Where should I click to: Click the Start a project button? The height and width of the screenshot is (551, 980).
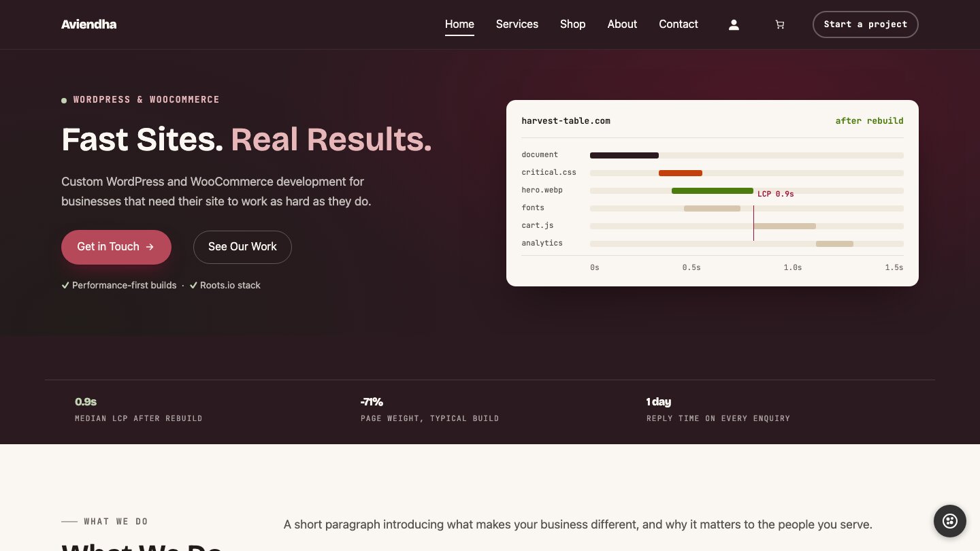click(x=865, y=24)
